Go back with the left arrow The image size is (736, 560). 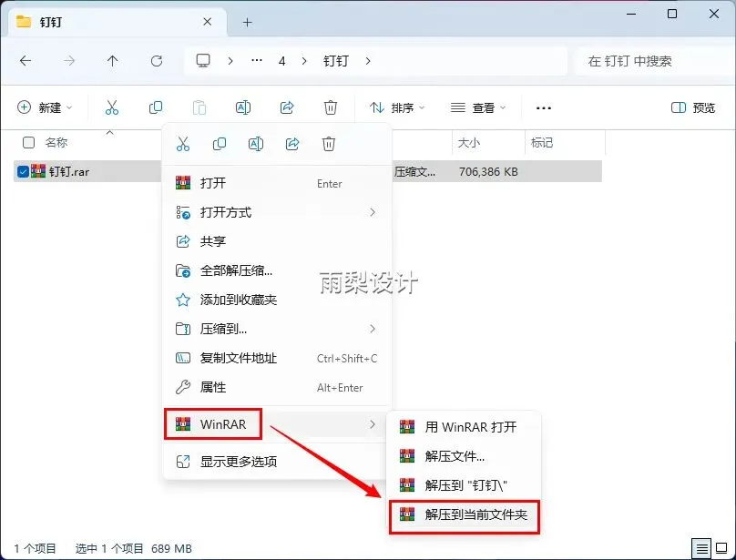[26, 61]
